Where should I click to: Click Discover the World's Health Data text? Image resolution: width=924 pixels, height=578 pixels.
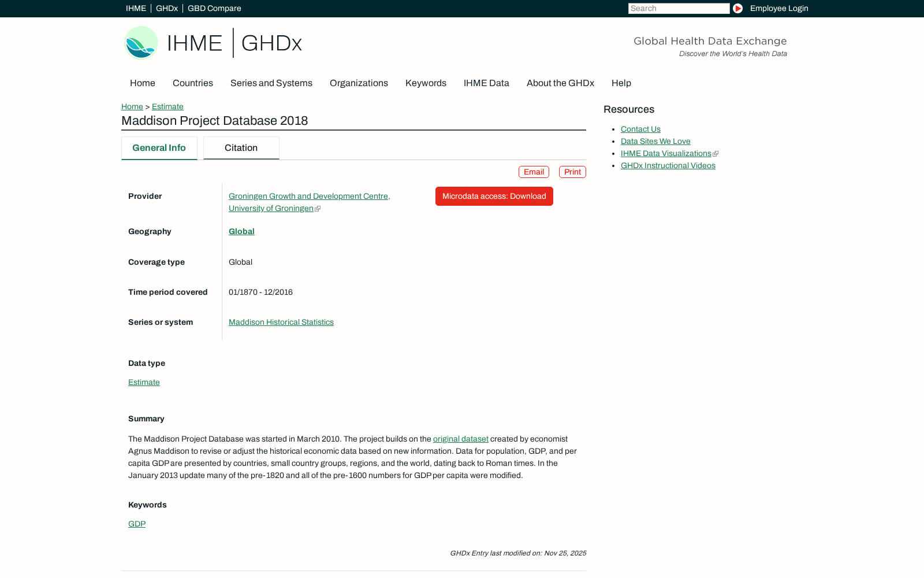[733, 54]
